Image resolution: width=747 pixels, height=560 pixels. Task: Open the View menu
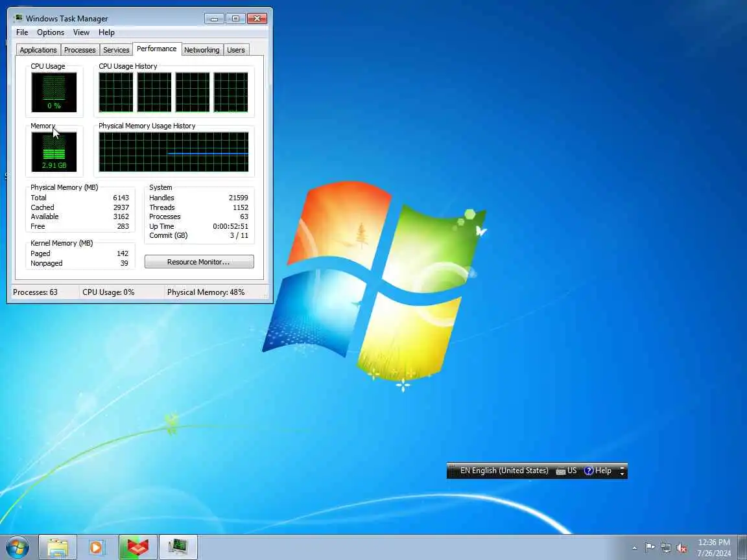(x=81, y=32)
